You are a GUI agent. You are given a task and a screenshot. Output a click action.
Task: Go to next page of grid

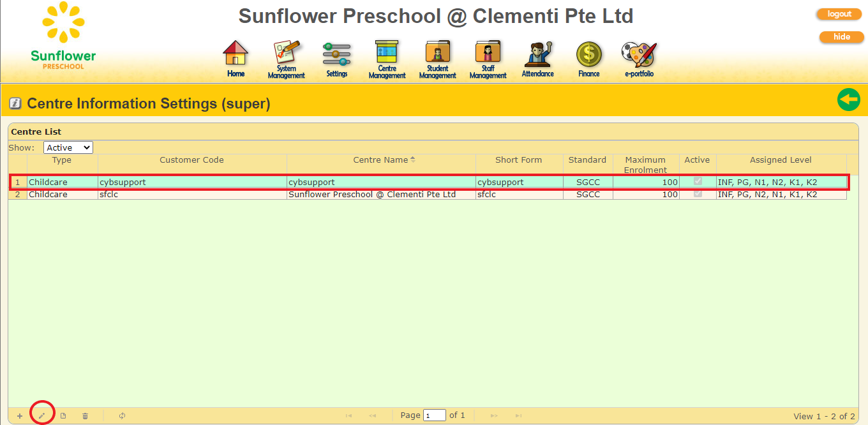tap(494, 415)
